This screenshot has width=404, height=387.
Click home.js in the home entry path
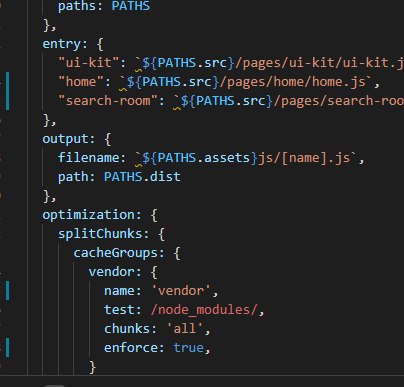point(339,82)
